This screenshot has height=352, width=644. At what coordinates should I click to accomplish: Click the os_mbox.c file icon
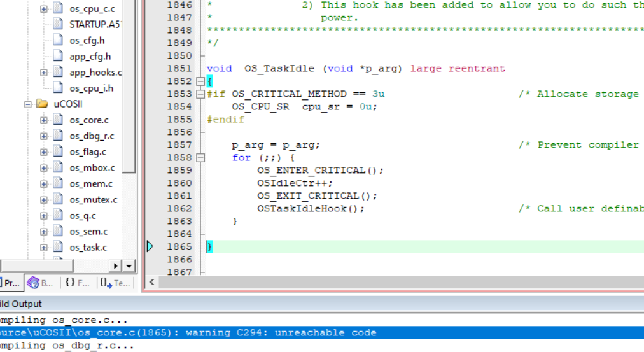[x=58, y=167]
